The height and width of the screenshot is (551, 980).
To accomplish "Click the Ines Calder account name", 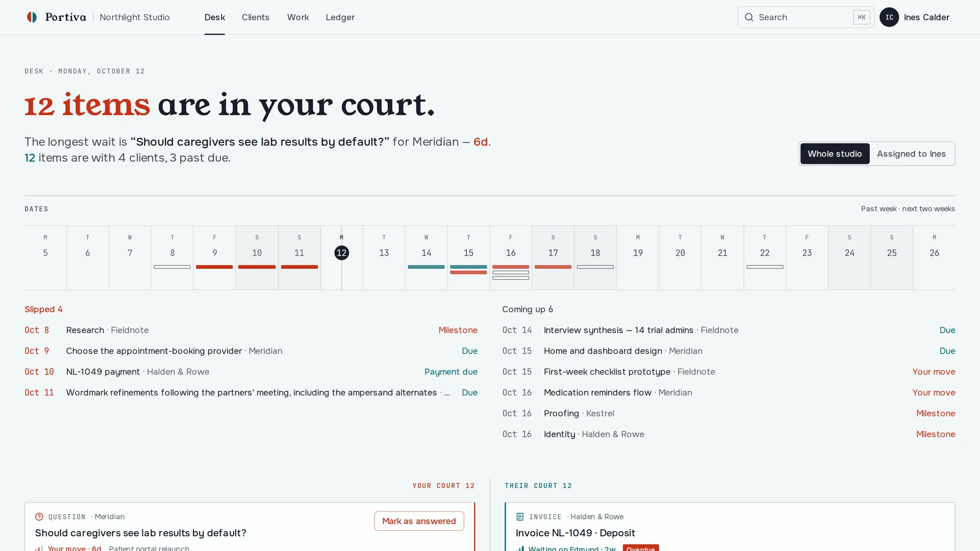I will click(x=926, y=17).
